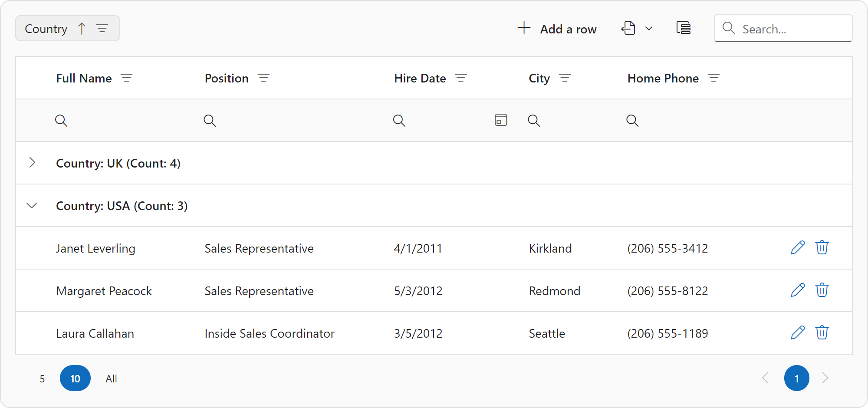This screenshot has height=408, width=868.
Task: Click the edit pencil for Laura Callahan
Action: [x=798, y=333]
